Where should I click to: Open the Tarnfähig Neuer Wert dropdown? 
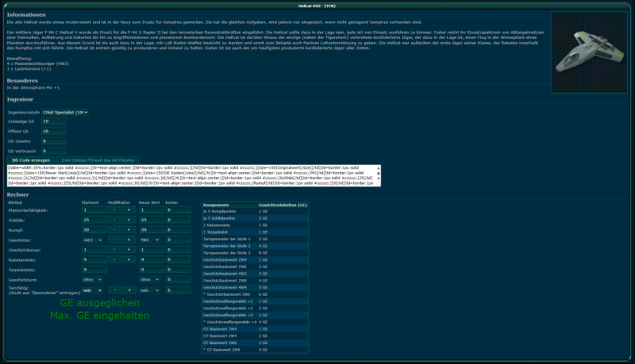pos(150,290)
